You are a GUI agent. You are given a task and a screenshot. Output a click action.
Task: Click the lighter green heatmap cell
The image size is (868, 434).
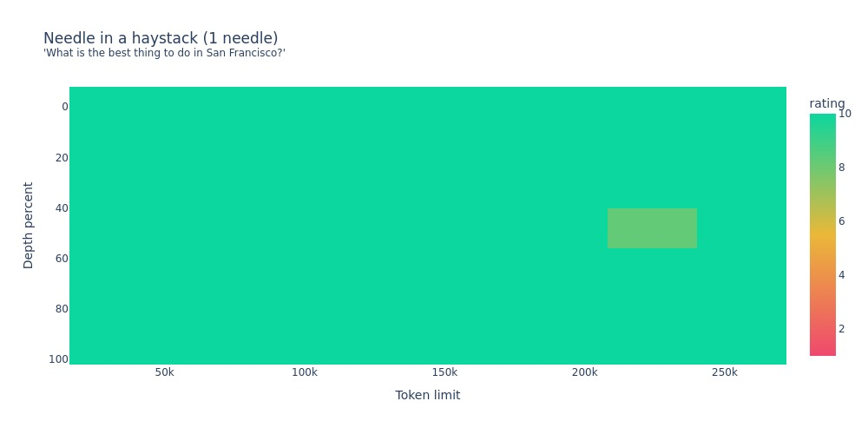(652, 228)
